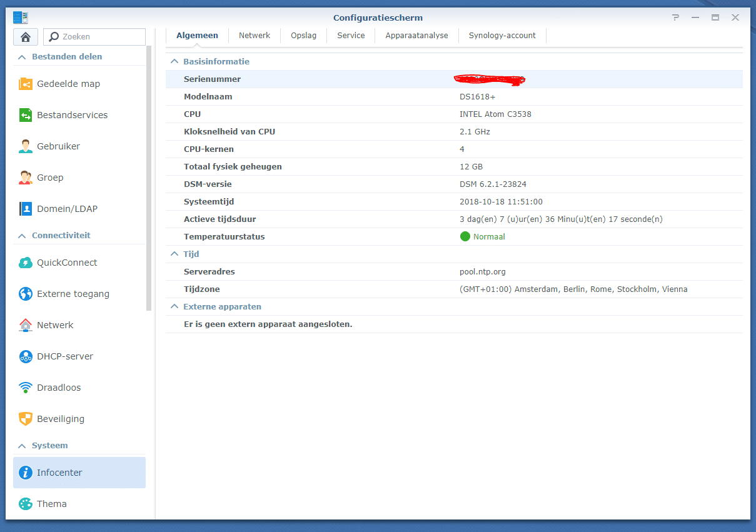Collapse the Tijd group
Screen dimensions: 756x532
pos(174,254)
